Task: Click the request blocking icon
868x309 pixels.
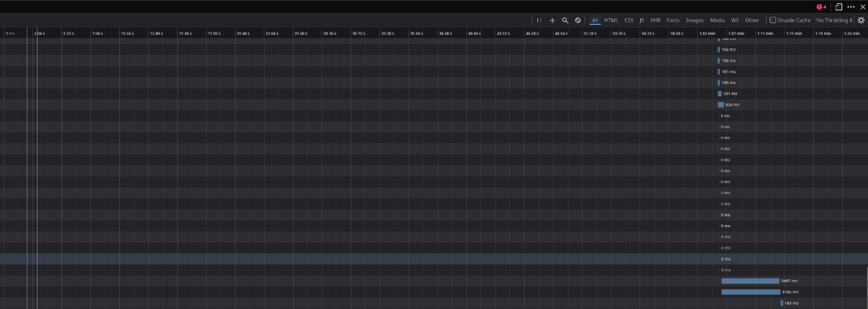Action: pyautogui.click(x=578, y=20)
